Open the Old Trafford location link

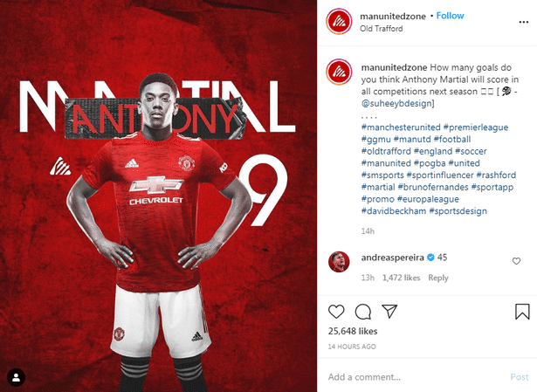pyautogui.click(x=382, y=29)
